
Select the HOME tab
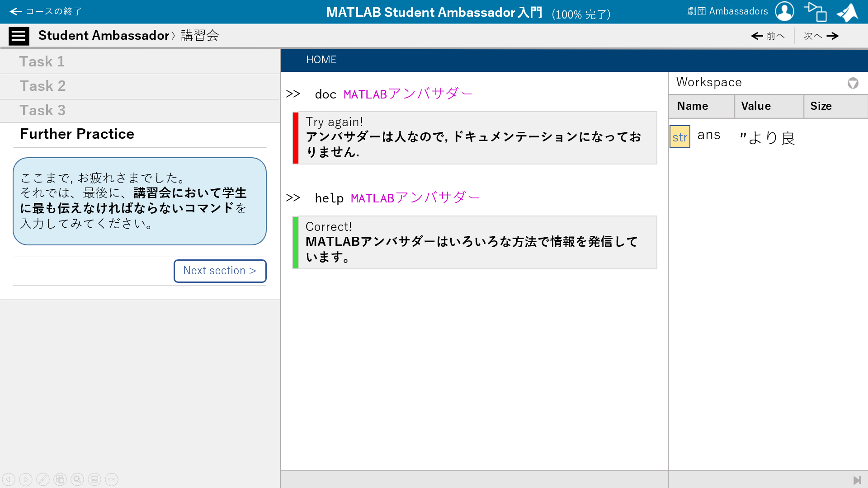tap(321, 60)
